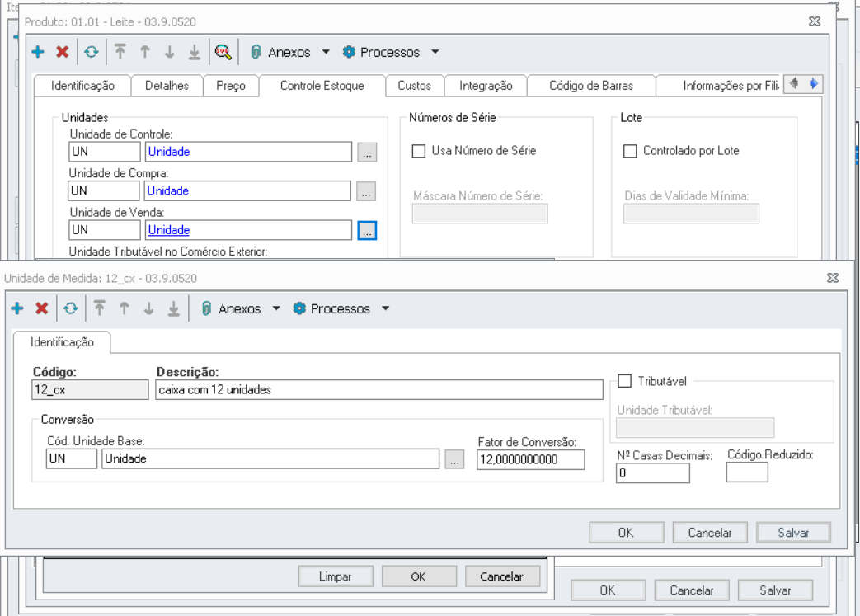Click Cancelar in Unidade de Medida window
The image size is (860, 616).
pyautogui.click(x=710, y=533)
